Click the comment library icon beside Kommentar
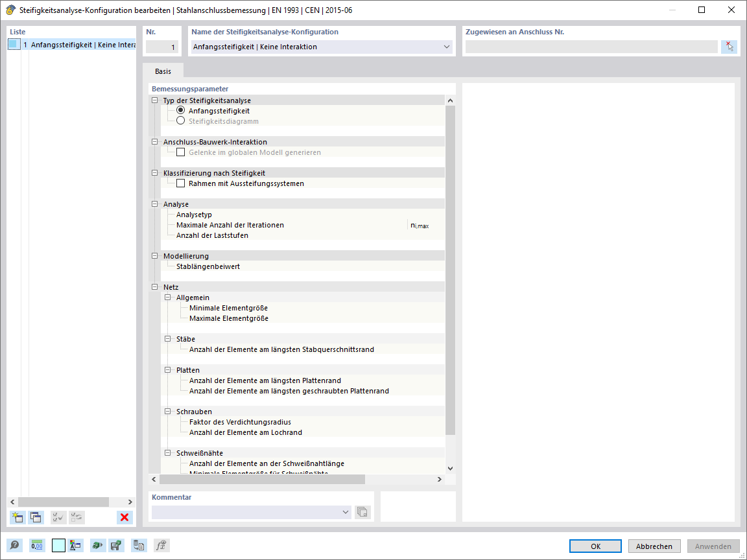 [362, 513]
